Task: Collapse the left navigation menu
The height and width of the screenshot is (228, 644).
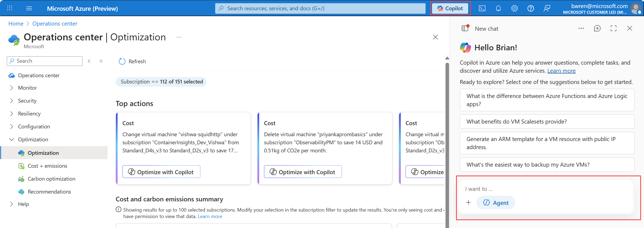Action: click(x=101, y=61)
